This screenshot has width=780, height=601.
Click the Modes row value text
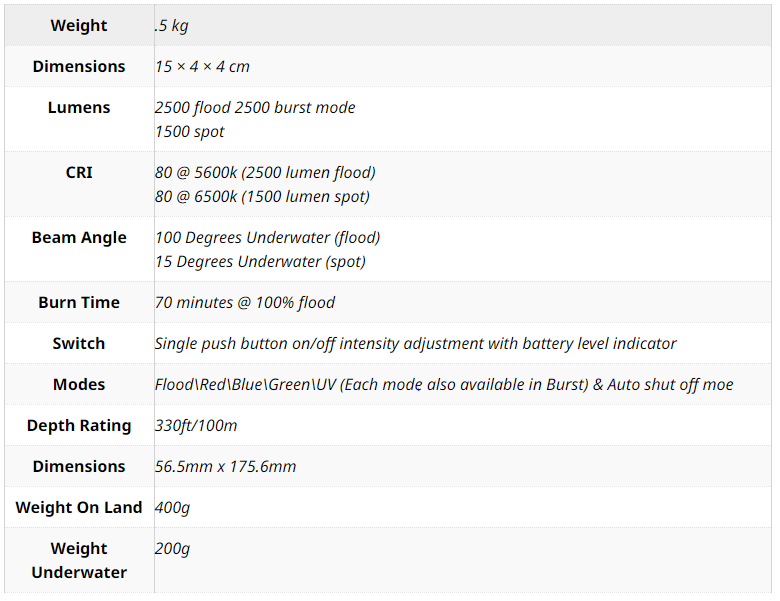(444, 385)
